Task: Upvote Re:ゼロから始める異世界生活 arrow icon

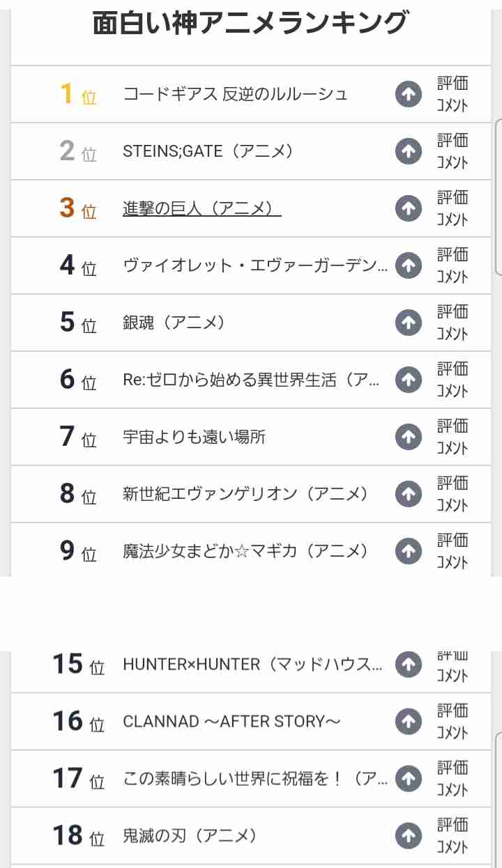Action: (x=409, y=380)
